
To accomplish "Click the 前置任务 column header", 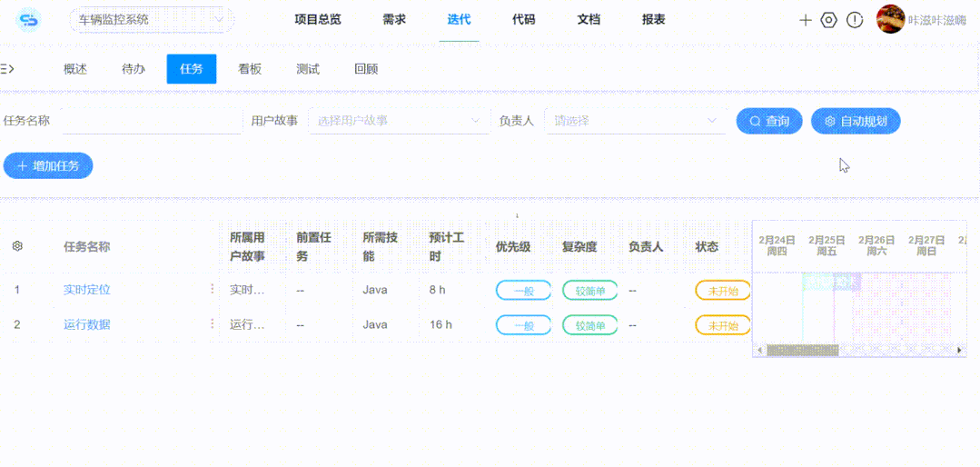I will click(313, 246).
